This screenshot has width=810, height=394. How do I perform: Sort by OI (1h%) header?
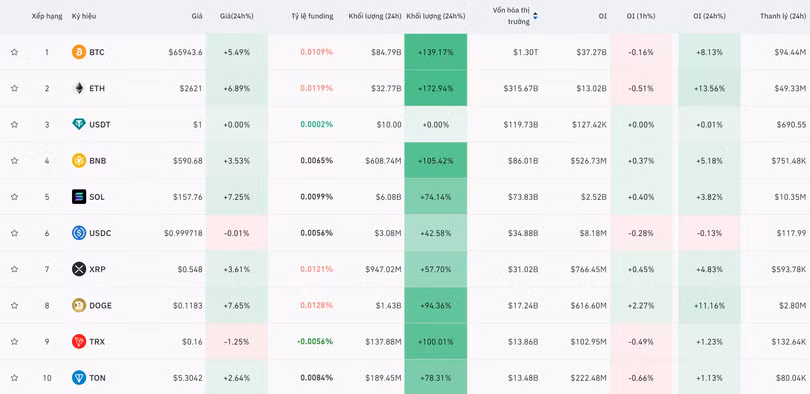641,16
